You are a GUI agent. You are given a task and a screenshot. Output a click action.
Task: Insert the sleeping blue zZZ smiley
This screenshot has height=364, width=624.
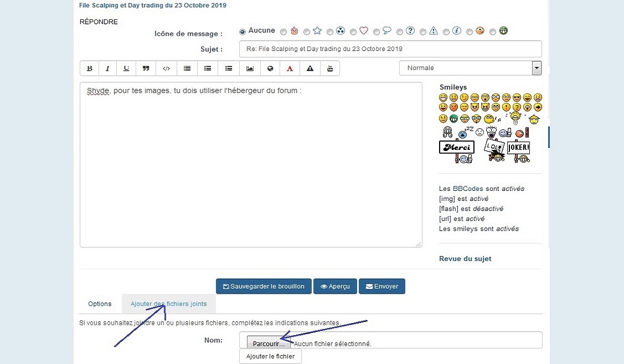465,132
